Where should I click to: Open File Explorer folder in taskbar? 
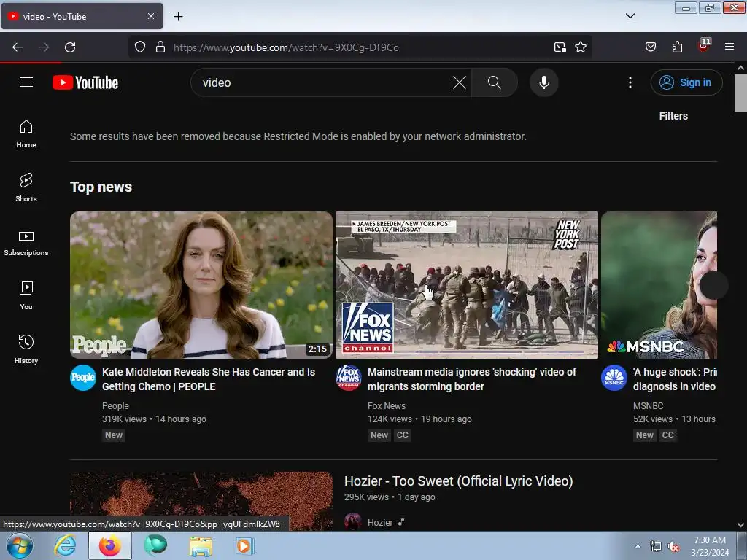(201, 545)
